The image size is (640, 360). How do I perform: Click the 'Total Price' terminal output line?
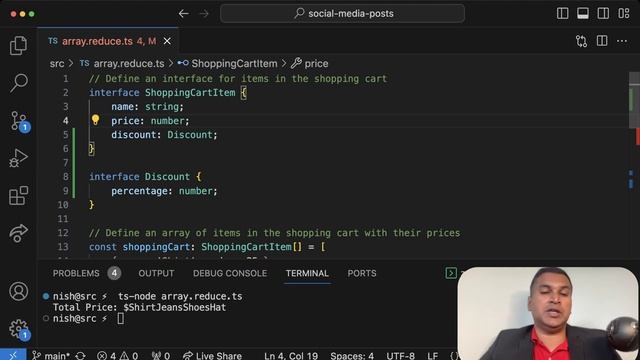click(139, 307)
